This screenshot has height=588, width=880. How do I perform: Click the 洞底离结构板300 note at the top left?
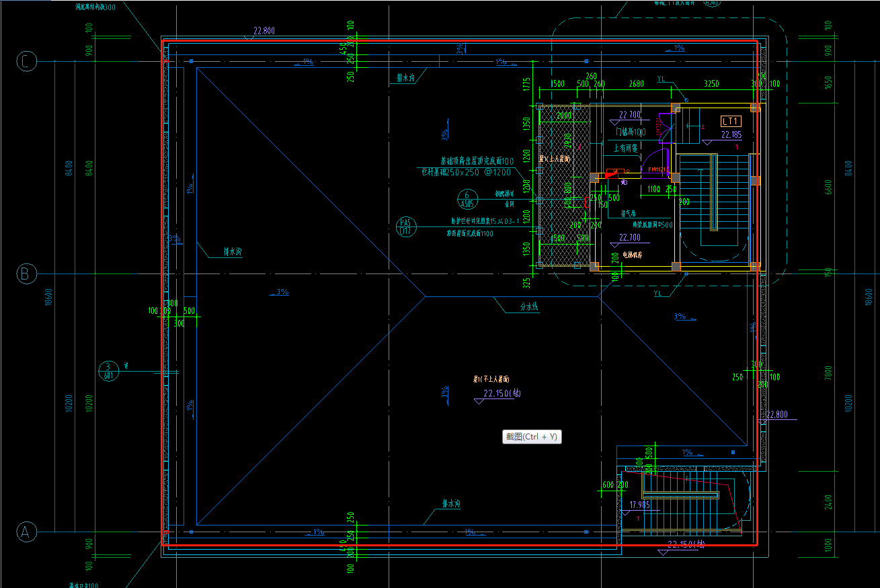click(x=95, y=7)
